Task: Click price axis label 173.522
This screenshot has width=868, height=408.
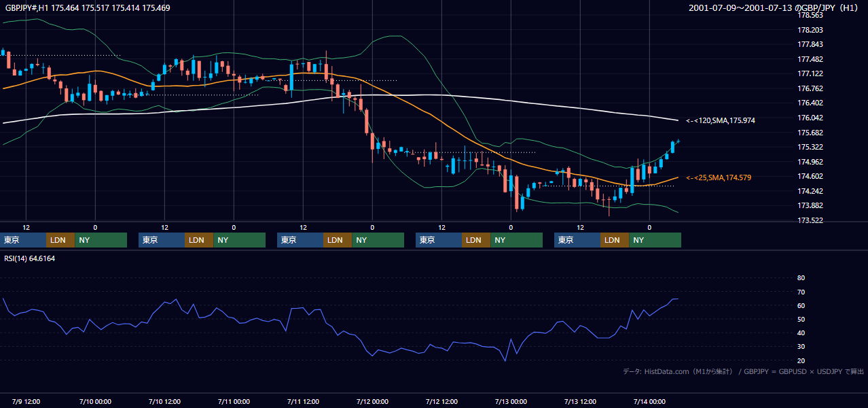Action: 810,220
